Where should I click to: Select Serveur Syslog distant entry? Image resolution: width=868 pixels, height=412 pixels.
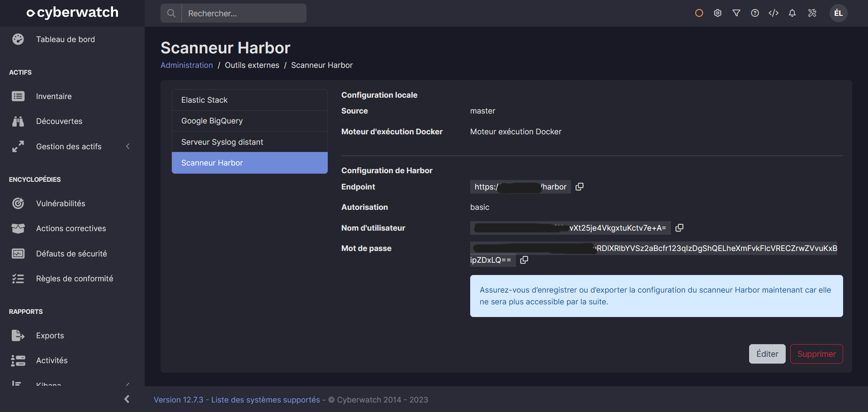point(250,142)
